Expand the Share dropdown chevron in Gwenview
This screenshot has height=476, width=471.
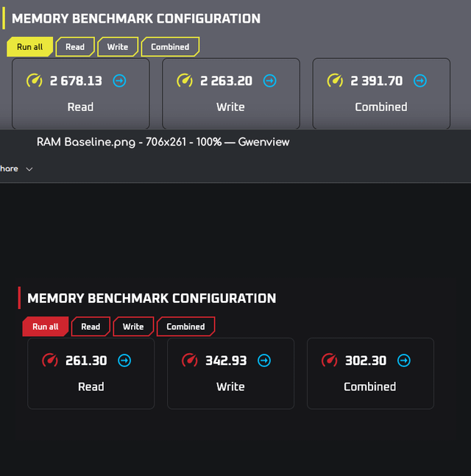point(29,169)
